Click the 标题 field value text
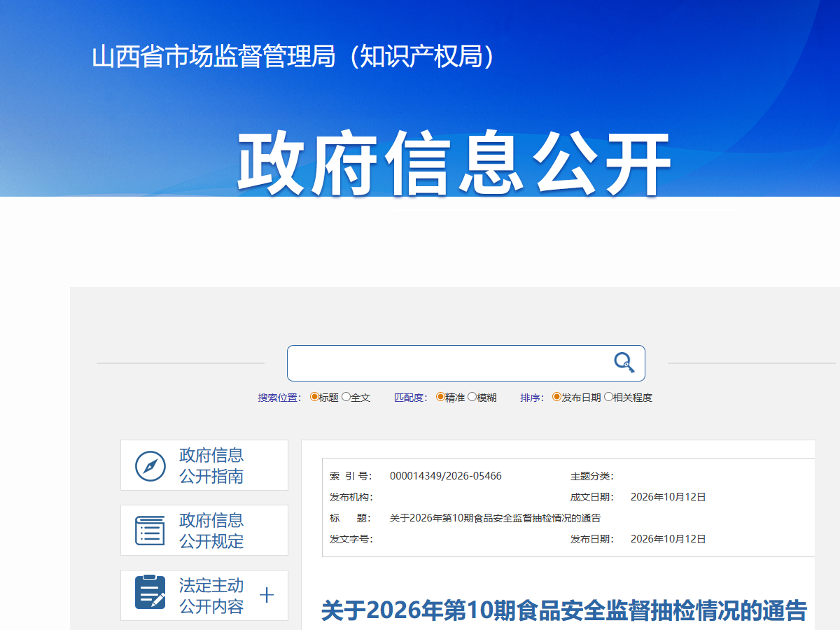Screen dimensions: 840x630 (x=496, y=518)
